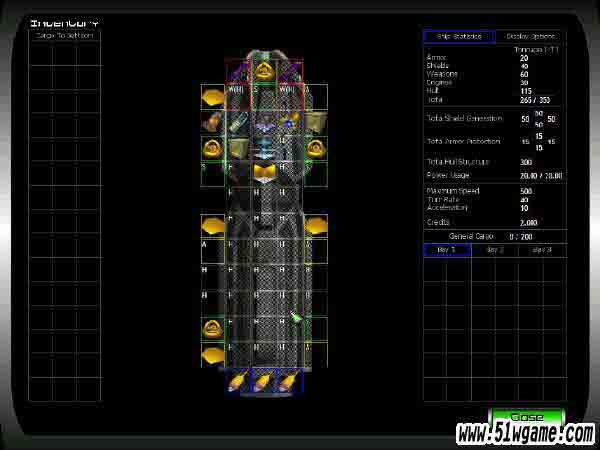600x450 pixels.
Task: Click the Inventory heading
Action: coord(65,23)
